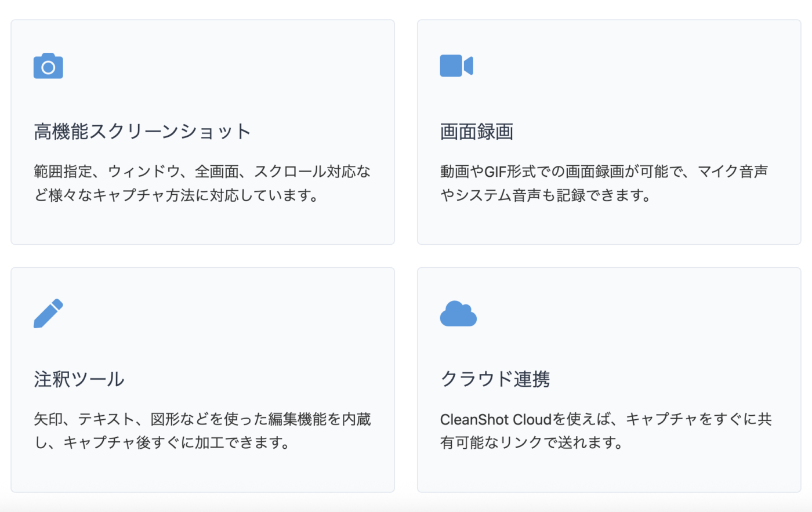Click the description starting with 矢印、テキスト
Viewport: 812px width, 512px height.
tap(202, 431)
